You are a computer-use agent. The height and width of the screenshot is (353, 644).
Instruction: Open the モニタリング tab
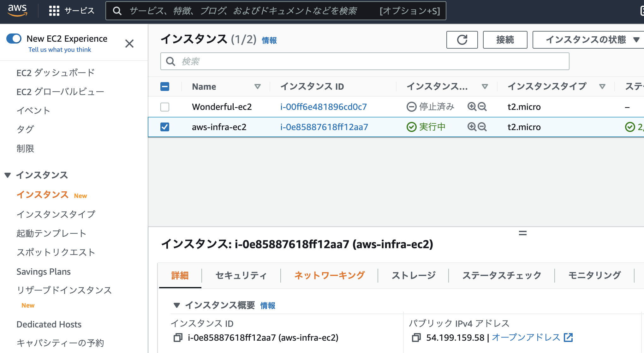[x=594, y=275]
